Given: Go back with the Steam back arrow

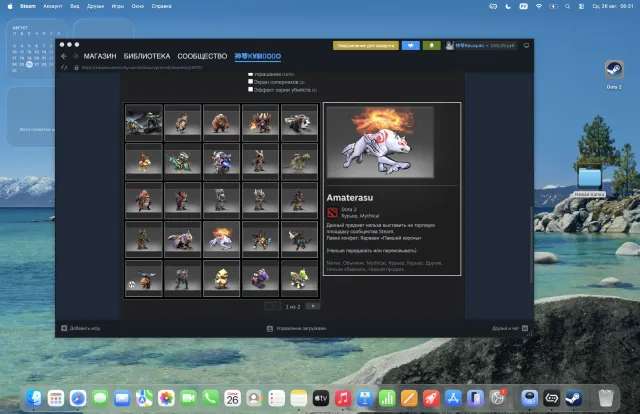Looking at the screenshot, I should coord(64,56).
